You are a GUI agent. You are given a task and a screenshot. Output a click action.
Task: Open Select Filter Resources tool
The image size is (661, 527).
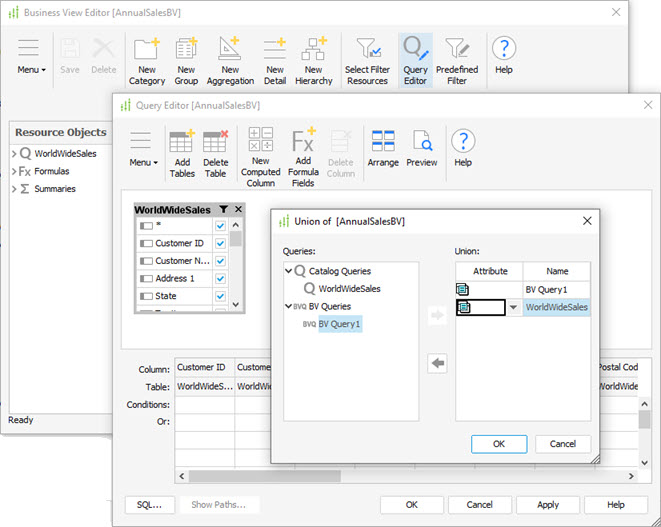click(368, 60)
